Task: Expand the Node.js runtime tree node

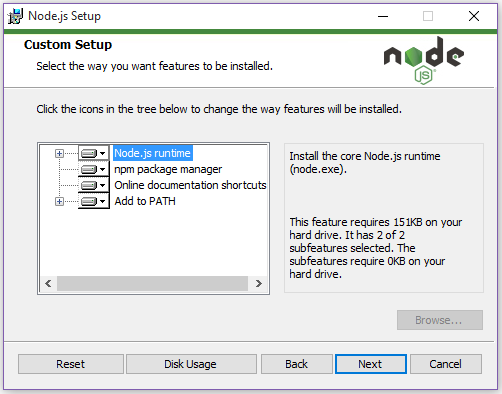Action: tap(59, 153)
